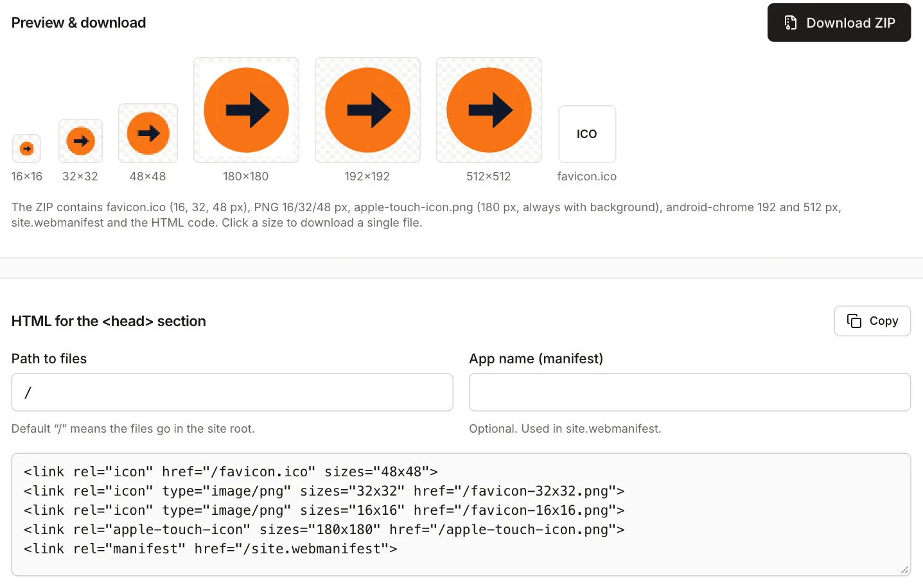
Task: Click inside the HTML code textarea
Action: [461, 515]
